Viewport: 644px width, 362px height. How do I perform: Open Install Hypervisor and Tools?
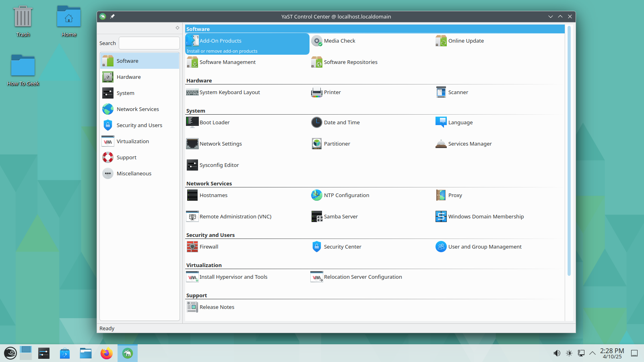(227, 277)
